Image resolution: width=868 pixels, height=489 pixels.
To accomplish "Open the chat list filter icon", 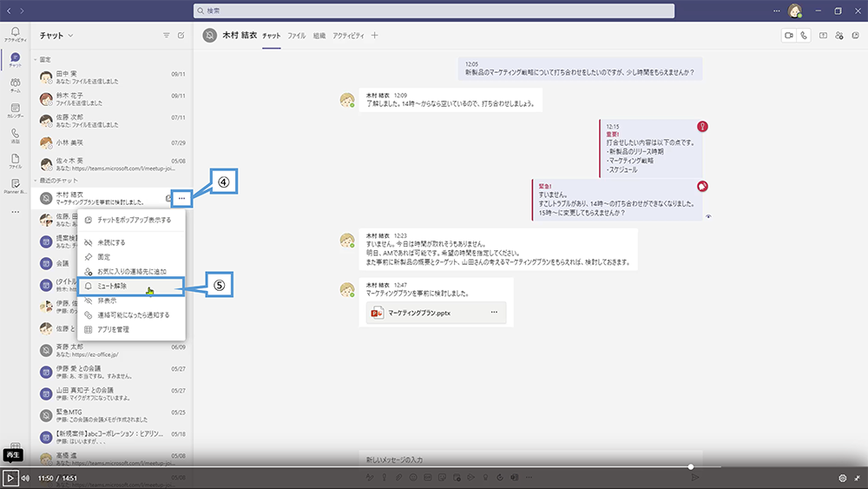I will [x=167, y=36].
